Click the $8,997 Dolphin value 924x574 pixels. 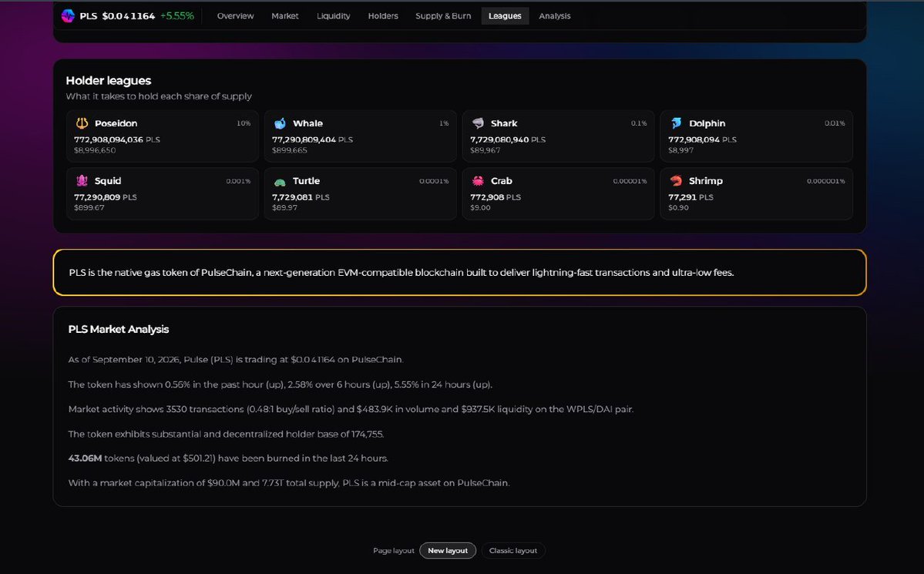point(680,150)
